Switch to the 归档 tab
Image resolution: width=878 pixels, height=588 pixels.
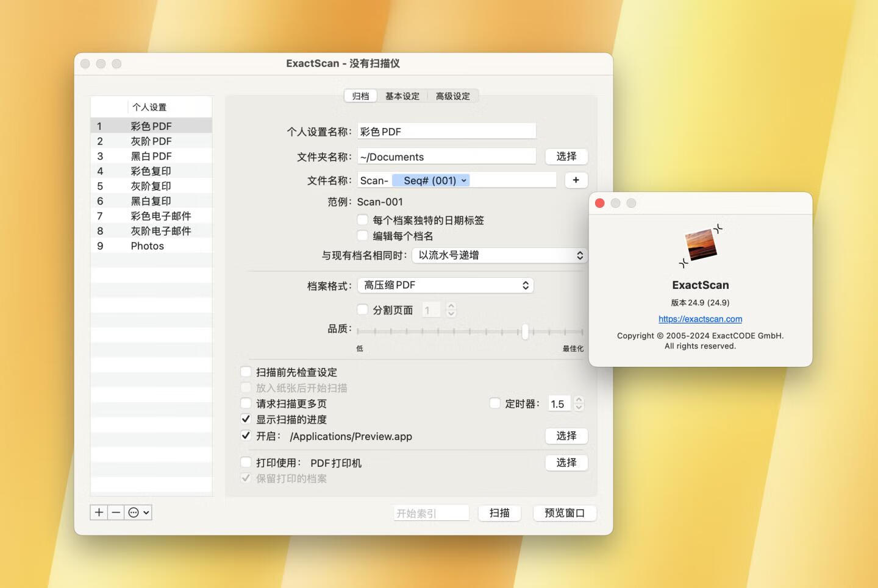click(x=360, y=96)
